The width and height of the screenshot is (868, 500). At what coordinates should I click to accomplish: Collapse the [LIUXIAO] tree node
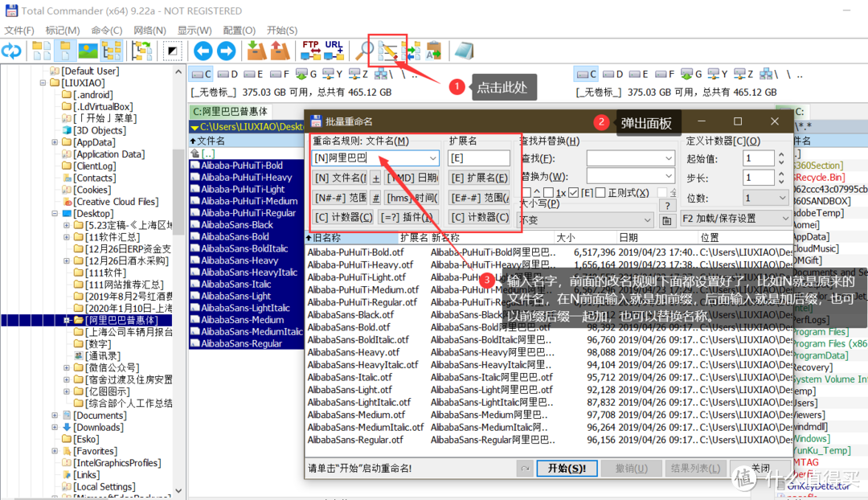point(43,83)
